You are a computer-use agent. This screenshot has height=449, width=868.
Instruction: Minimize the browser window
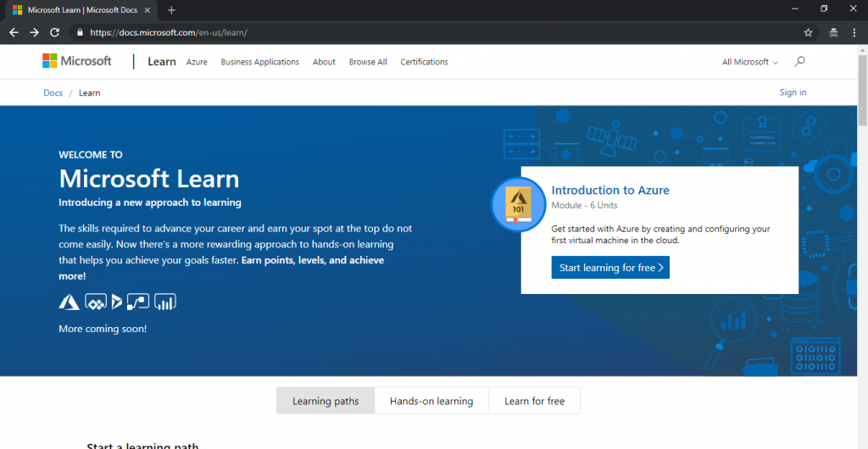(x=795, y=8)
